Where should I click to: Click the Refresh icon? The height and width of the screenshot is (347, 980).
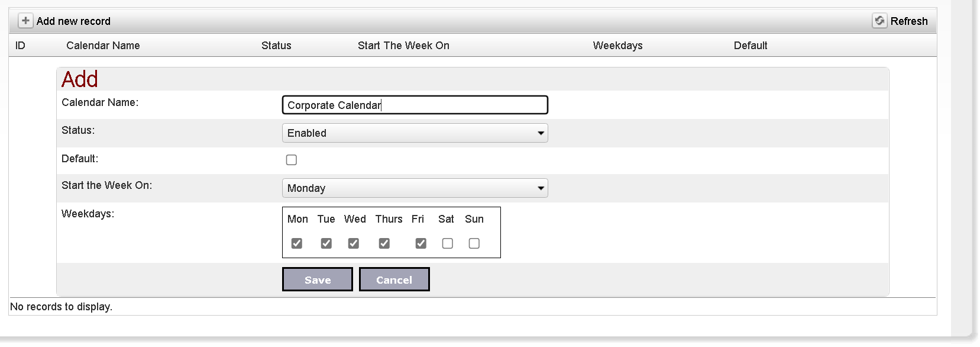tap(879, 21)
